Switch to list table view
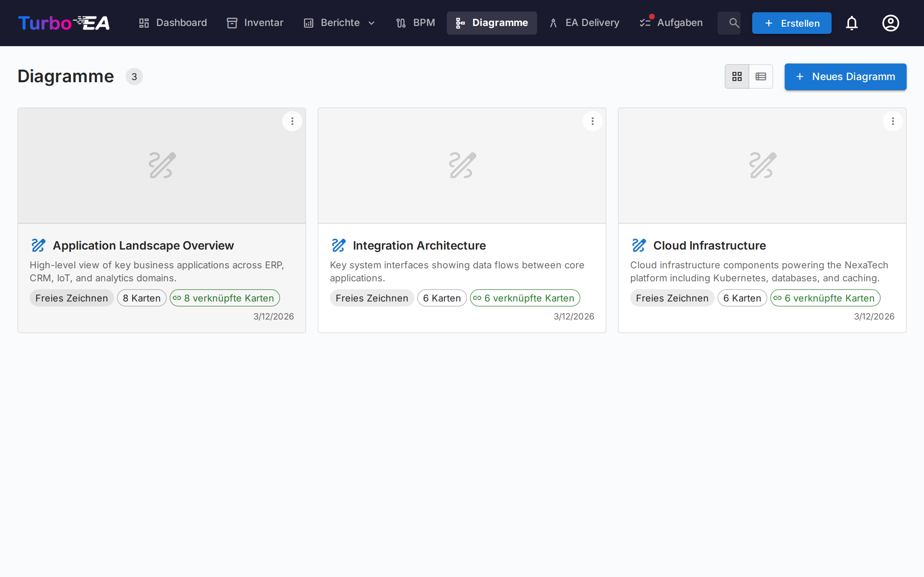This screenshot has height=577, width=924. (x=760, y=77)
